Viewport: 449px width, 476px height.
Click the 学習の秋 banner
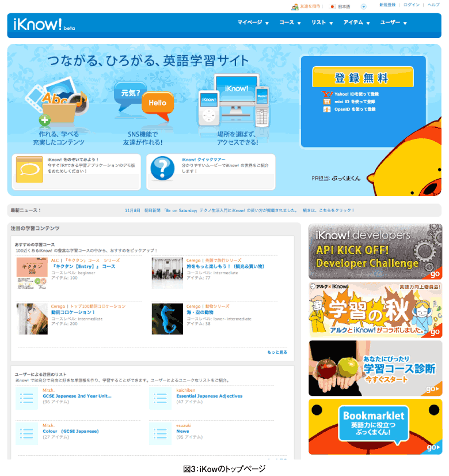375,310
